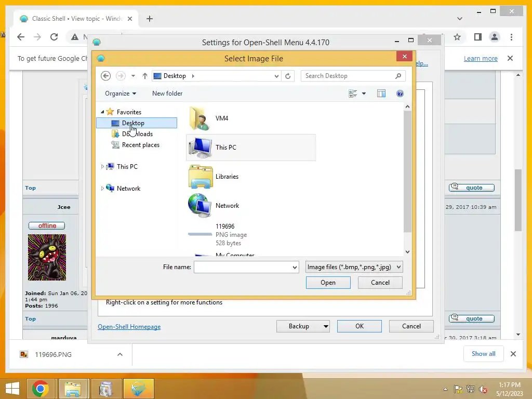Click Learn more link in Chrome infobar
Viewport: 532px width, 399px height.
481,58
